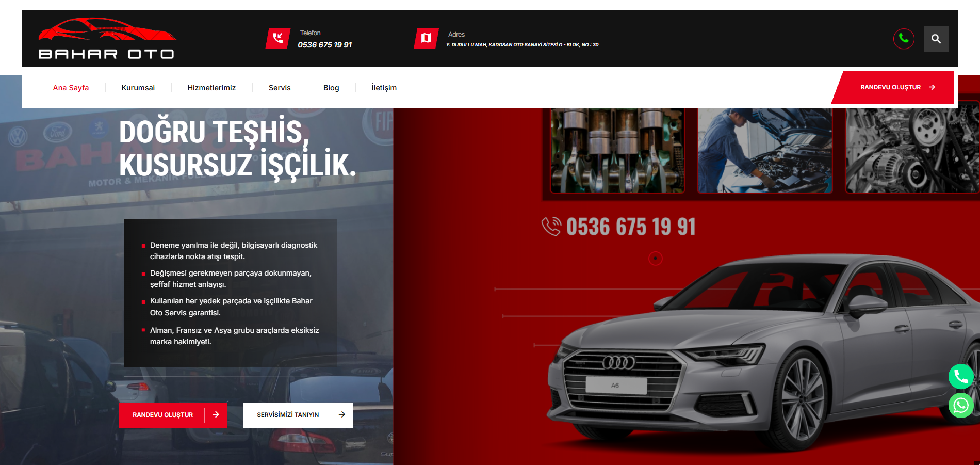This screenshot has width=980, height=465.
Task: Click the slider dot indicator below phone number
Action: [655, 258]
